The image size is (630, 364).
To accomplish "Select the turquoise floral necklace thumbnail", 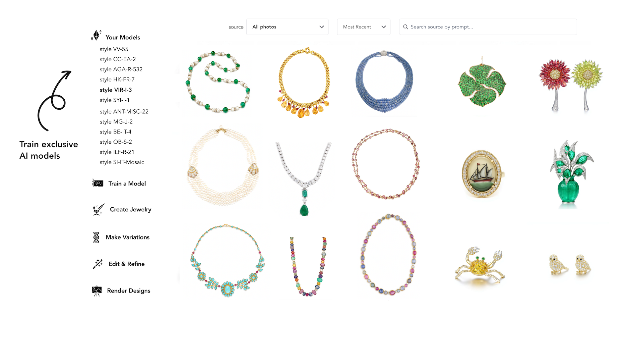I will point(227,261).
